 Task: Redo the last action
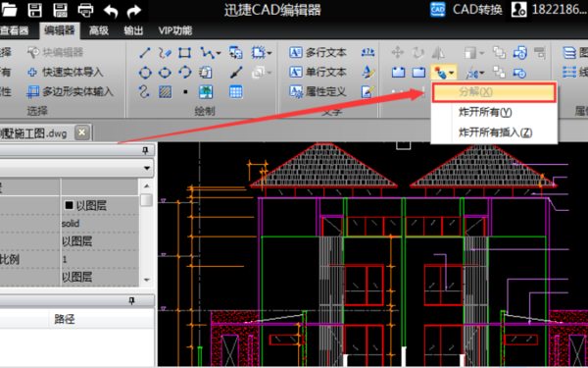[134, 11]
